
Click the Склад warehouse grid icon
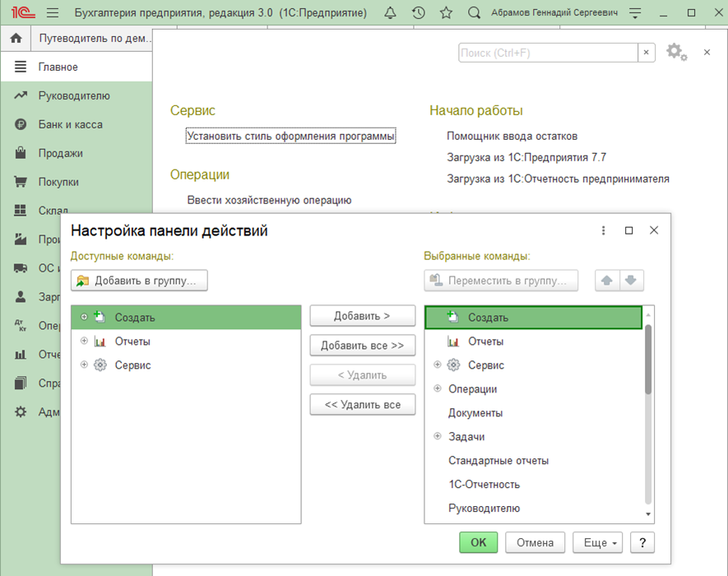pyautogui.click(x=21, y=211)
